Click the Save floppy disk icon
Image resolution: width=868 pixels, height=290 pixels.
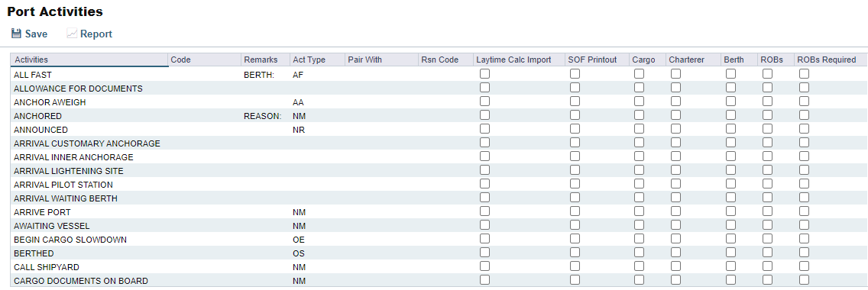click(x=17, y=34)
